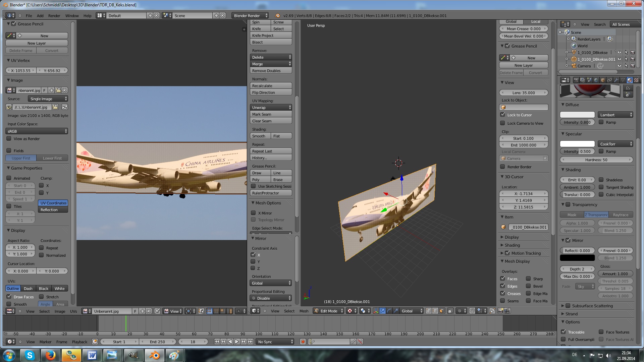Select face select mode cube icon

point(442,311)
